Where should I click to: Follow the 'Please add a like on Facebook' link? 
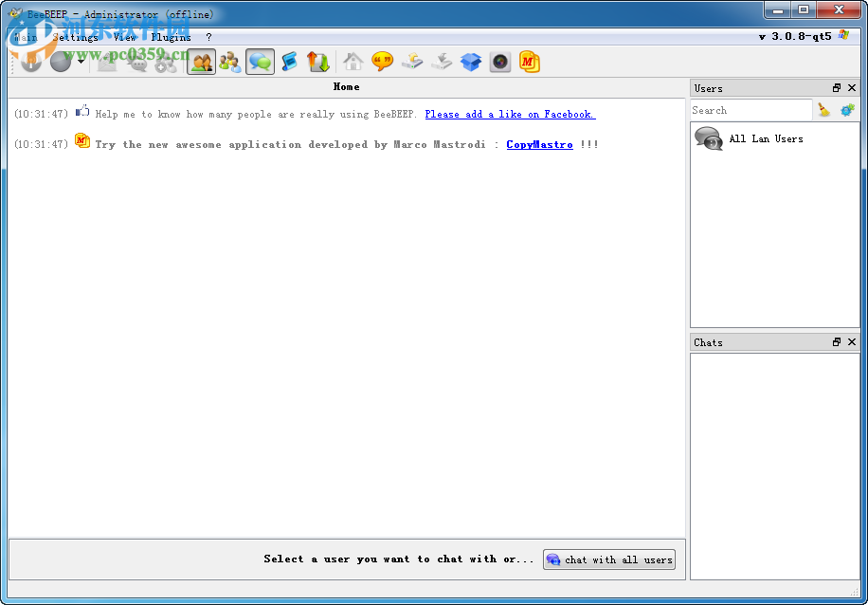(x=510, y=114)
